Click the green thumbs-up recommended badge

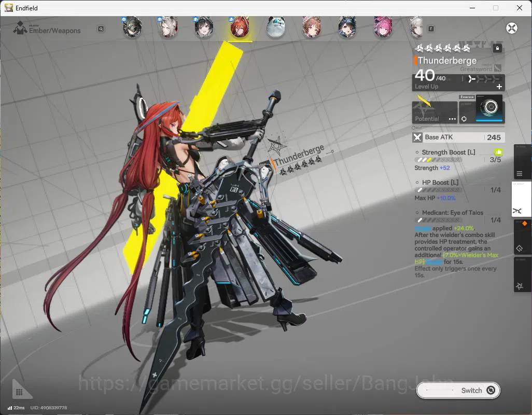[x=498, y=151]
